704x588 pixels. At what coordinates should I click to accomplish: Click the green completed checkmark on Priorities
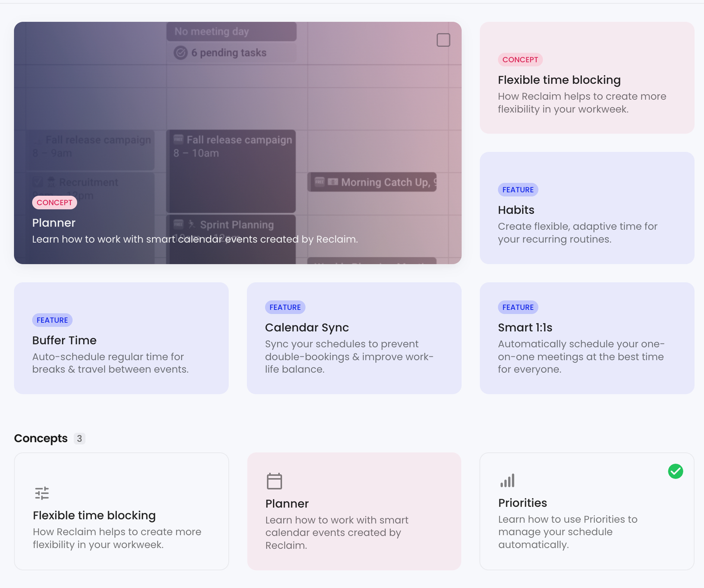pyautogui.click(x=675, y=471)
